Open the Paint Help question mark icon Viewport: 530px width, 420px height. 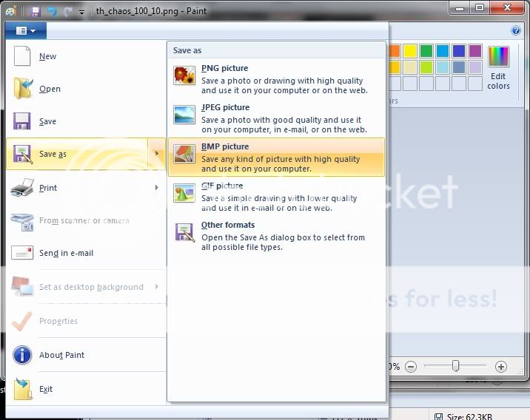pos(516,30)
